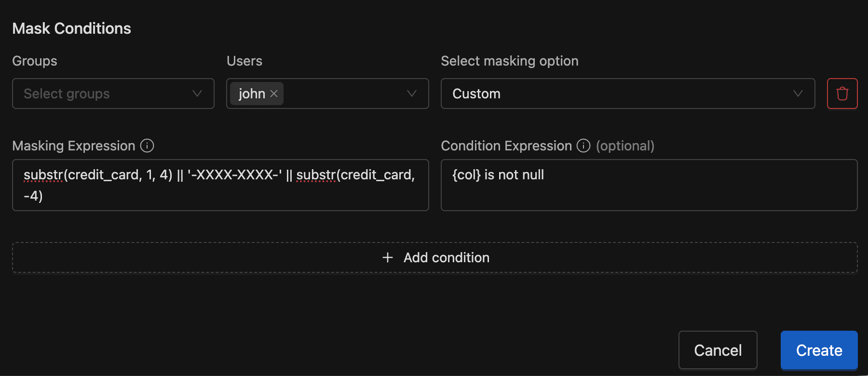Delete this mask condition with trash icon

coord(842,94)
